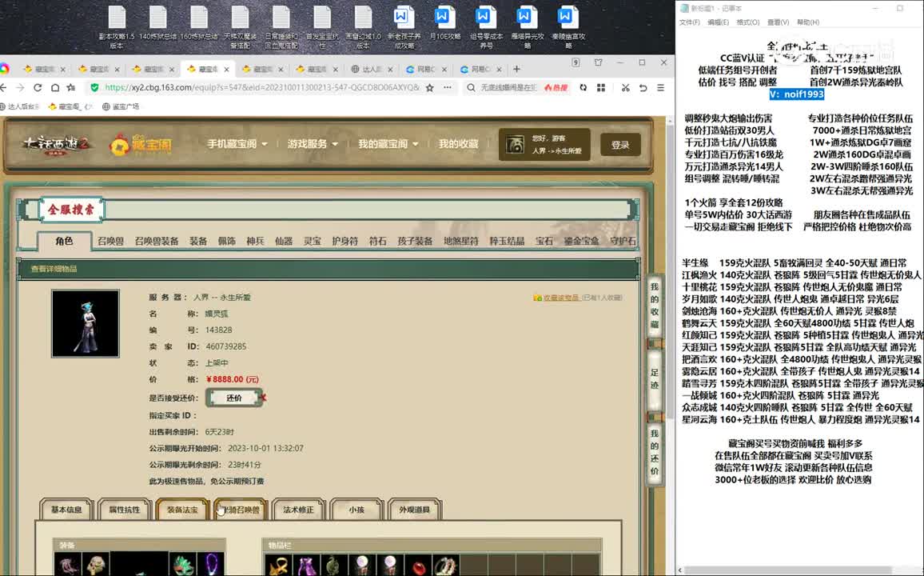
Task: Click the green mask equipment icon
Action: [183, 564]
